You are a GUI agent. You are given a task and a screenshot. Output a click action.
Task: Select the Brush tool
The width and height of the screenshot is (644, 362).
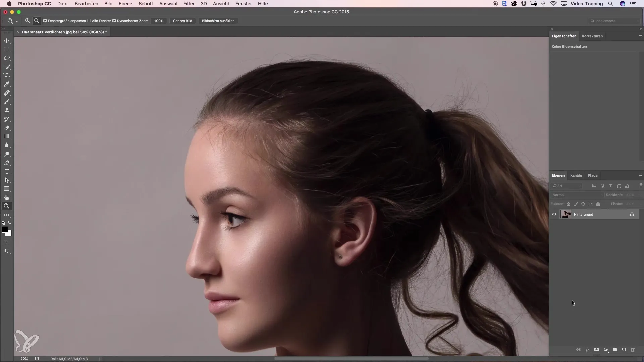click(7, 102)
